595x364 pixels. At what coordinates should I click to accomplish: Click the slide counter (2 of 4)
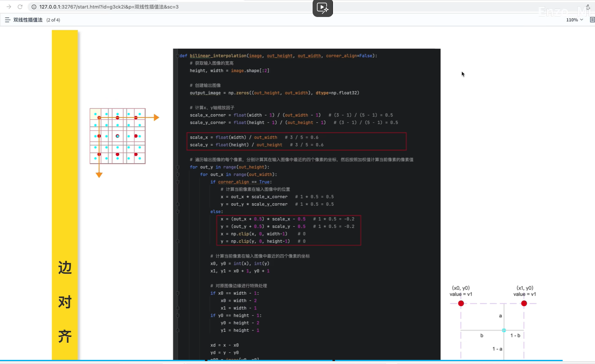pyautogui.click(x=53, y=20)
